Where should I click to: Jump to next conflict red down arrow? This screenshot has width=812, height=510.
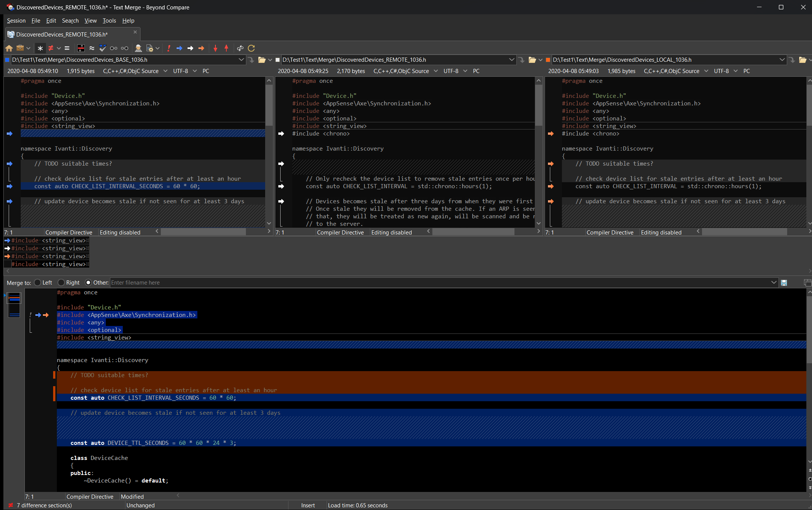(x=215, y=48)
